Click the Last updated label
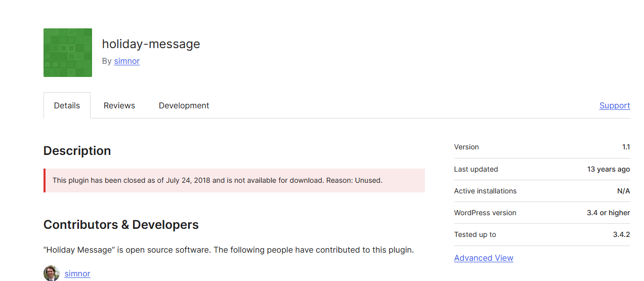The width and height of the screenshot is (644, 281). (x=476, y=170)
